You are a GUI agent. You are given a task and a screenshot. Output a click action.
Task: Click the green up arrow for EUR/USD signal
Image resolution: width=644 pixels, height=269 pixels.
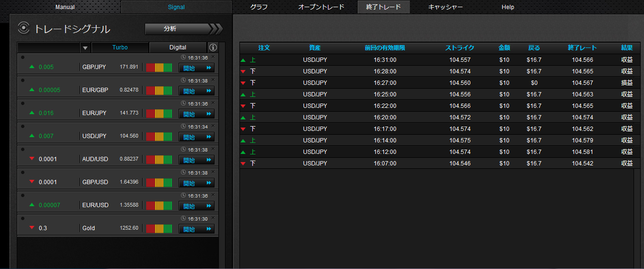coord(32,205)
